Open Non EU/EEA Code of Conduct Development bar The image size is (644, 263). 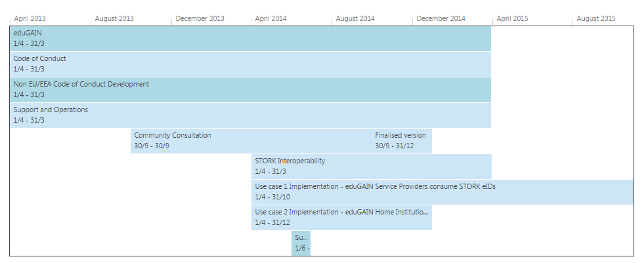(x=250, y=90)
